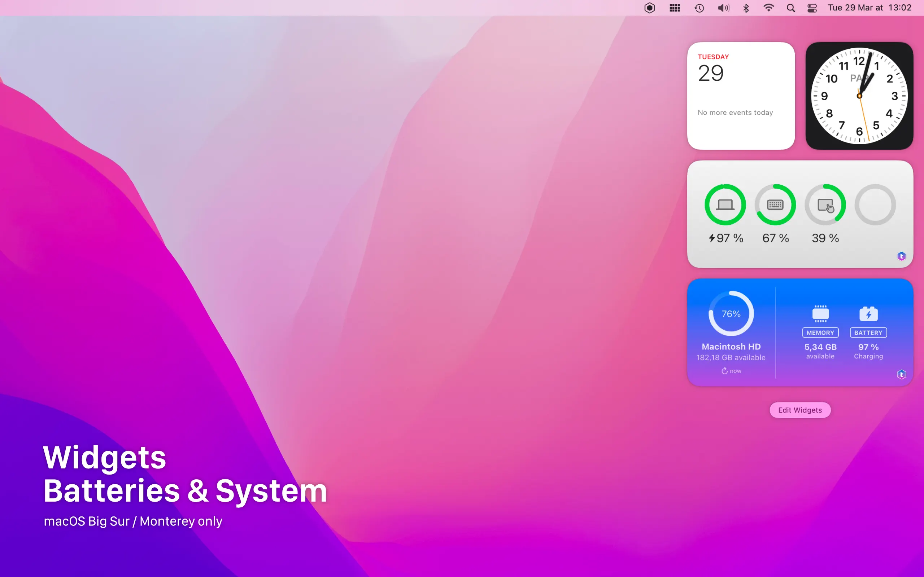
Task: Click the laptop battery ring at 97%
Action: click(725, 205)
